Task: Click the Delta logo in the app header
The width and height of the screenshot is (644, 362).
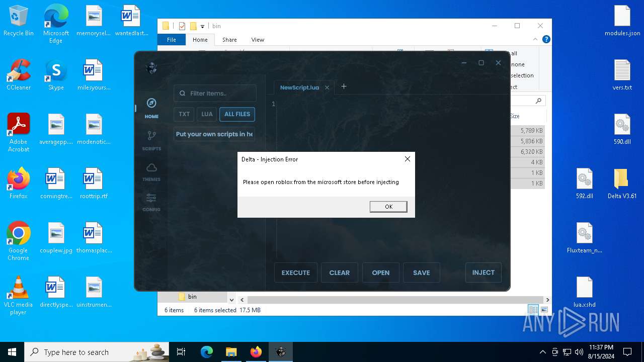Action: click(151, 68)
